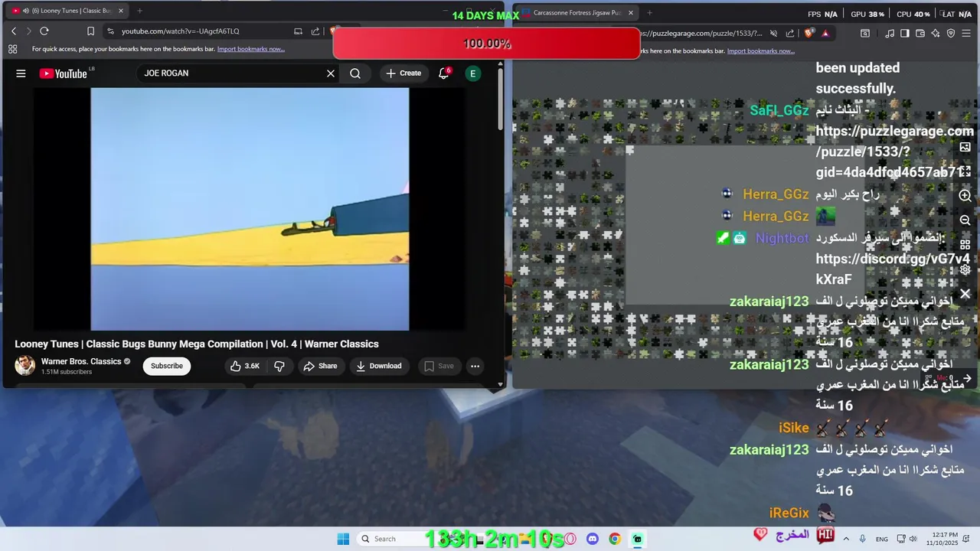Image resolution: width=980 pixels, height=551 pixels.
Task: Reload the YouTube page
Action: click(x=44, y=31)
